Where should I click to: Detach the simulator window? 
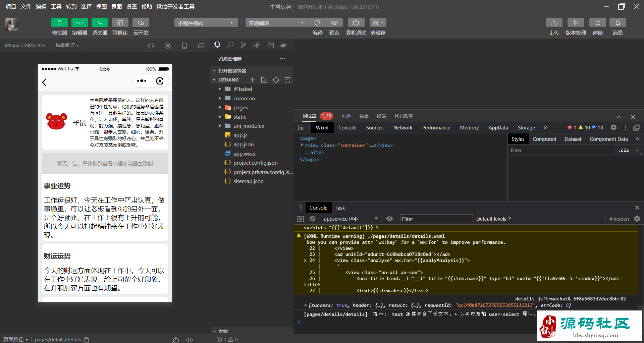point(201,46)
